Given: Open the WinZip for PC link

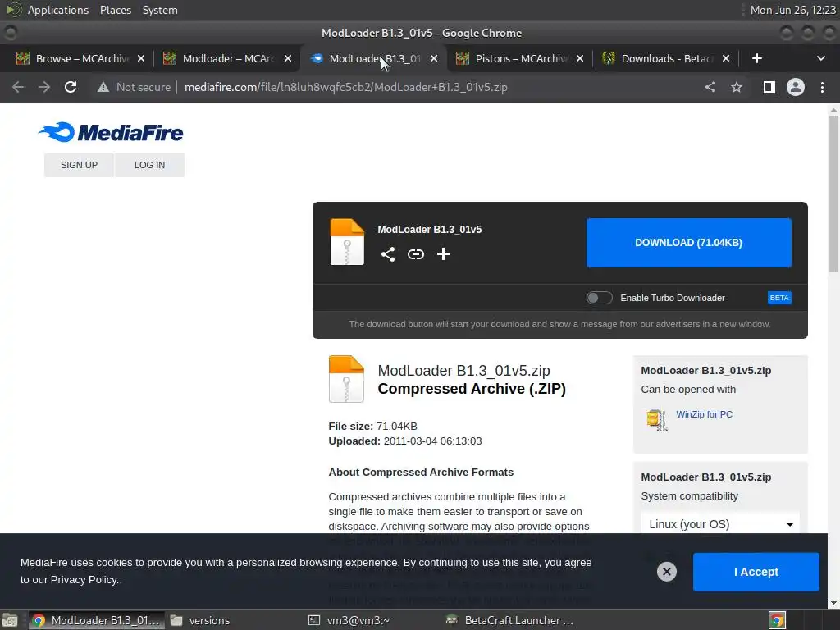Looking at the screenshot, I should coord(704,414).
